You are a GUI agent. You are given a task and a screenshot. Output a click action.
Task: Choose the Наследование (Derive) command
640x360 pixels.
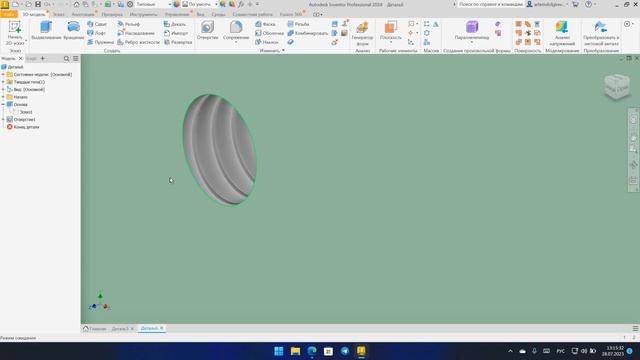point(136,33)
